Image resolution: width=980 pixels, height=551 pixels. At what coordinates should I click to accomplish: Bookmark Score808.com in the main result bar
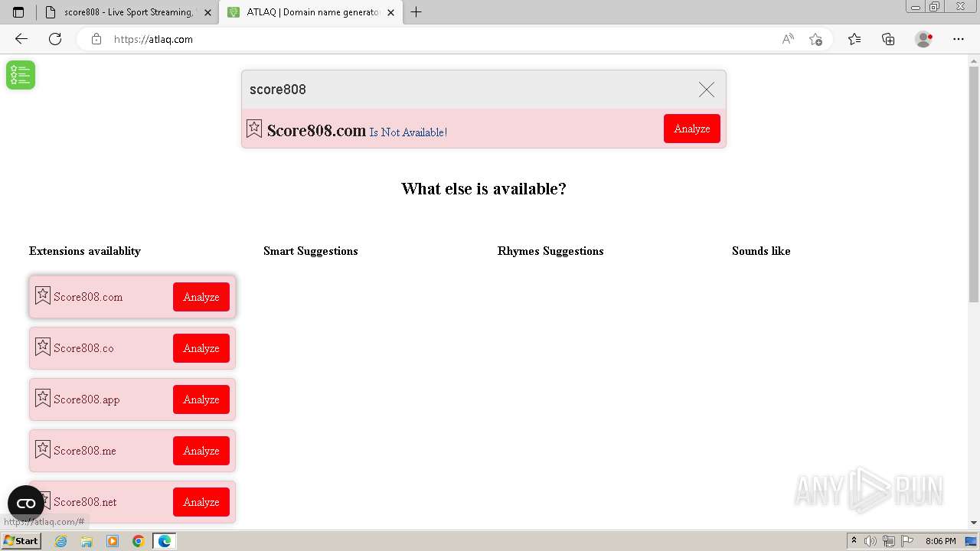point(254,129)
